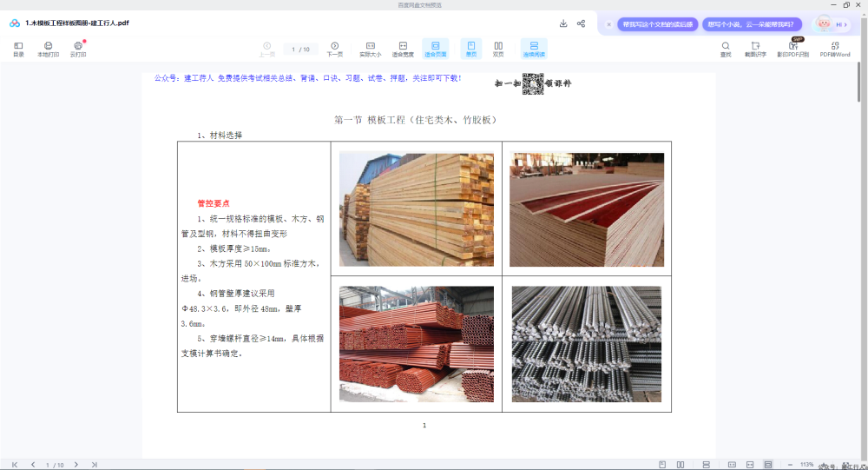Image resolution: width=868 pixels, height=470 pixels.
Task: Click the QR code in page header
Action: [533, 83]
